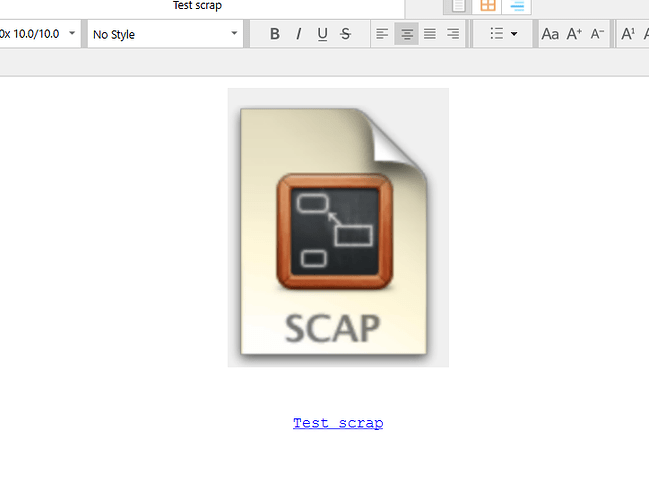The width and height of the screenshot is (649, 500).
Task: Expand the font size and spacing dropdown
Action: pyautogui.click(x=40, y=34)
